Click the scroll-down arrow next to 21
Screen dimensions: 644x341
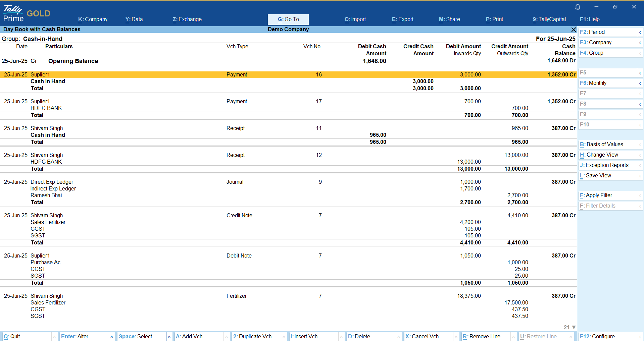pyautogui.click(x=574, y=327)
